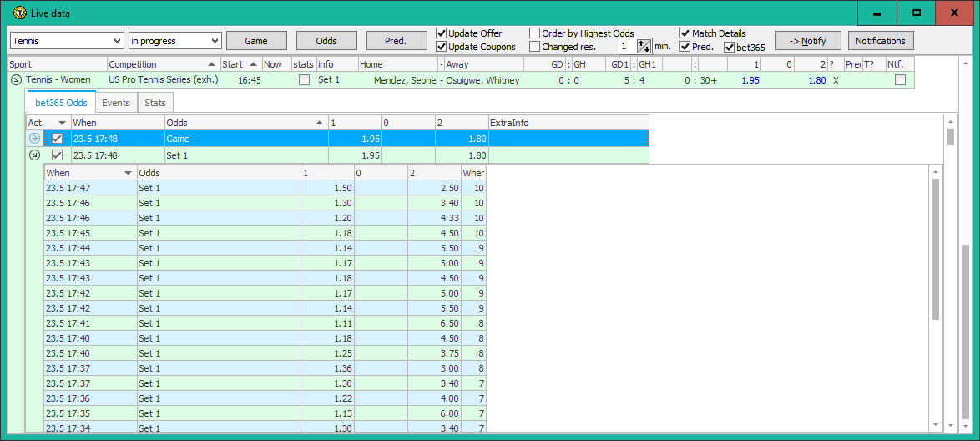Viewport: 980px width, 441px height.
Task: Toggle the Match Details checkbox
Action: (x=685, y=33)
